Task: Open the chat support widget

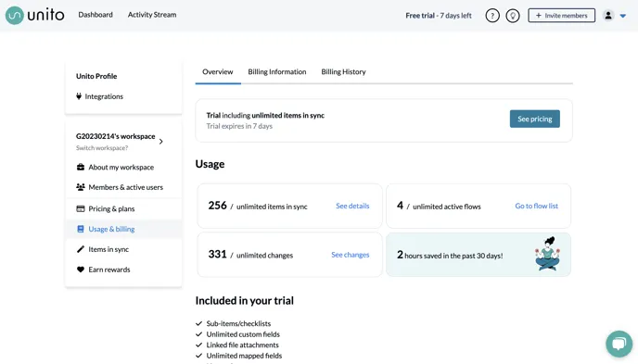Action: [x=619, y=344]
